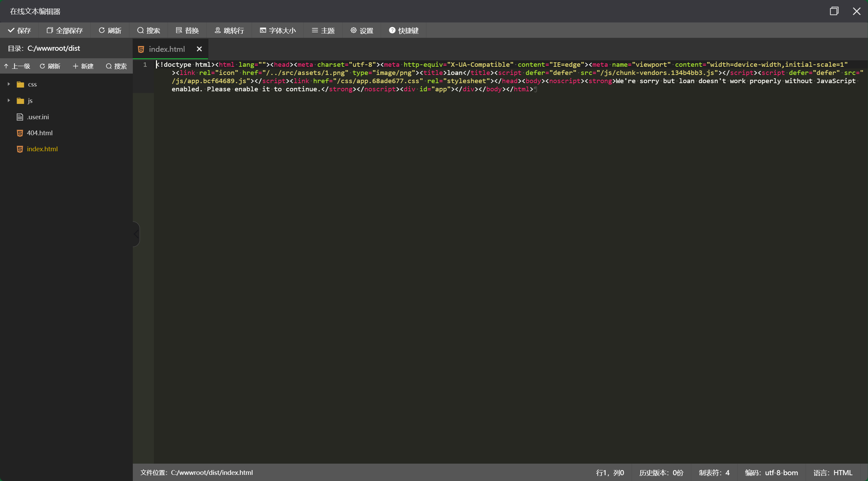
Task: Go up one directory level (上一级)
Action: click(17, 66)
